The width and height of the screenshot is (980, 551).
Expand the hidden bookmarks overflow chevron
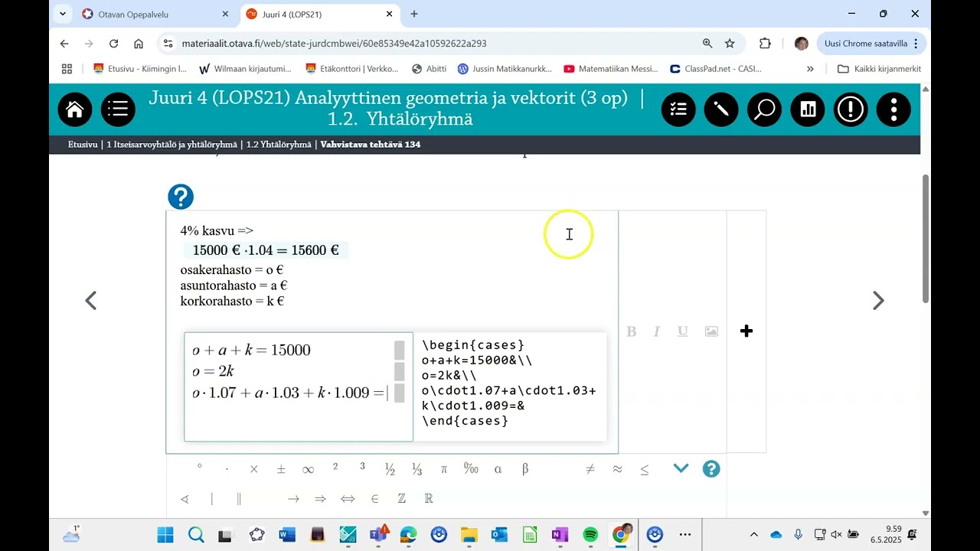click(x=810, y=69)
